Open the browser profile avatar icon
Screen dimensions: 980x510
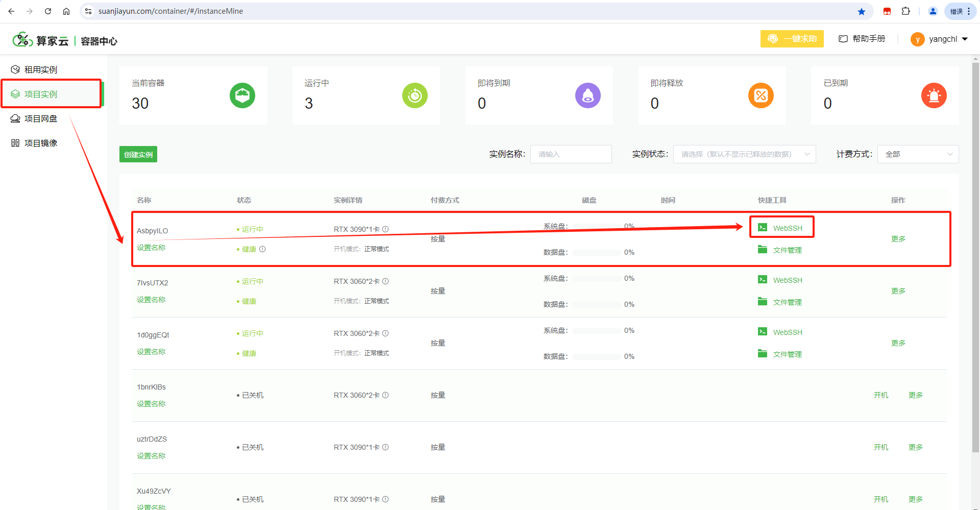(933, 11)
